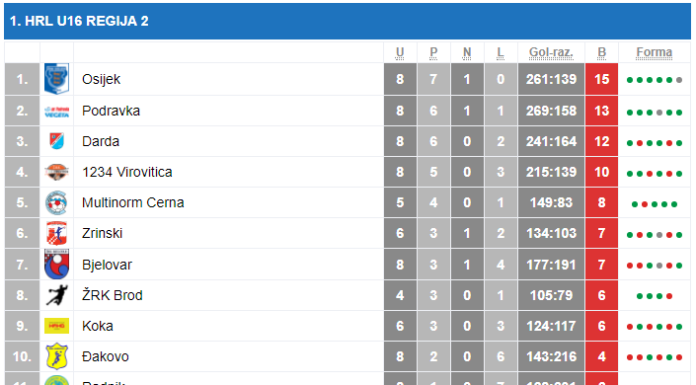Click the ŽRK Brod team name

[x=112, y=295]
